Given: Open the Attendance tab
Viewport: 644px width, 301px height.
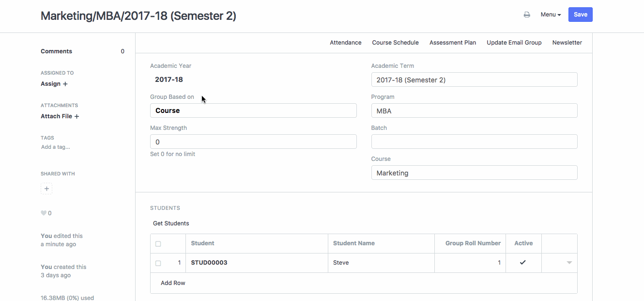Looking at the screenshot, I should pos(346,43).
